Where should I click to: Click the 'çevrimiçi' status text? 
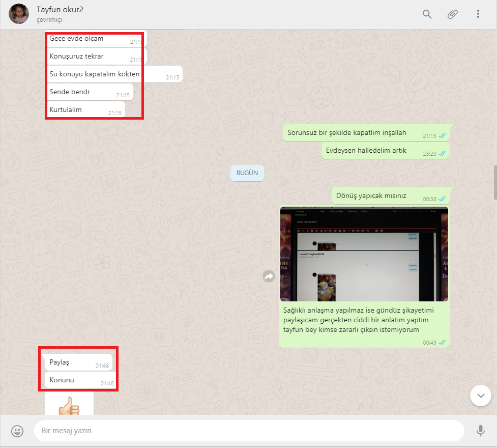pyautogui.click(x=49, y=20)
